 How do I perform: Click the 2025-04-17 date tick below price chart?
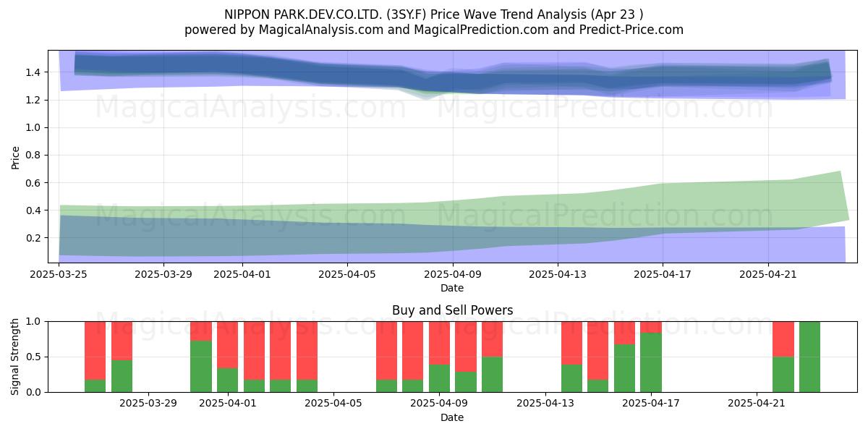point(663,274)
